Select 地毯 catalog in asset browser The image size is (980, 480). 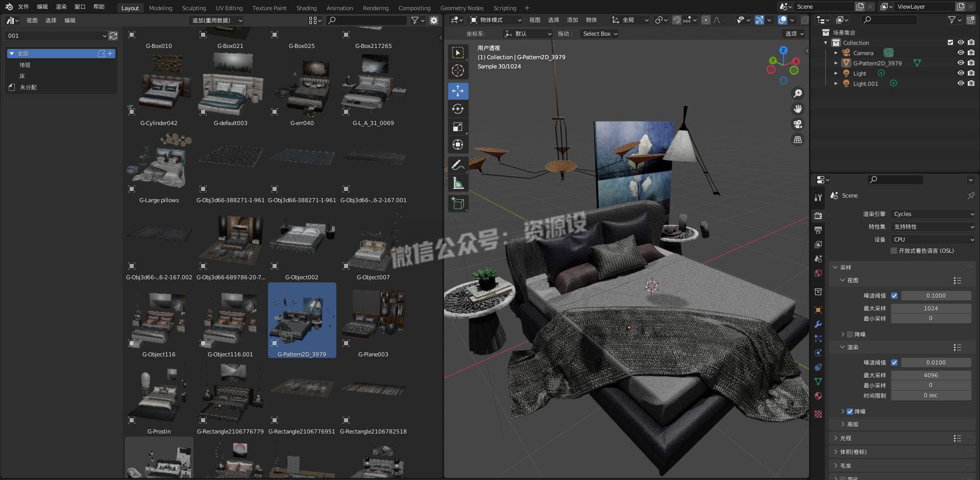click(25, 65)
